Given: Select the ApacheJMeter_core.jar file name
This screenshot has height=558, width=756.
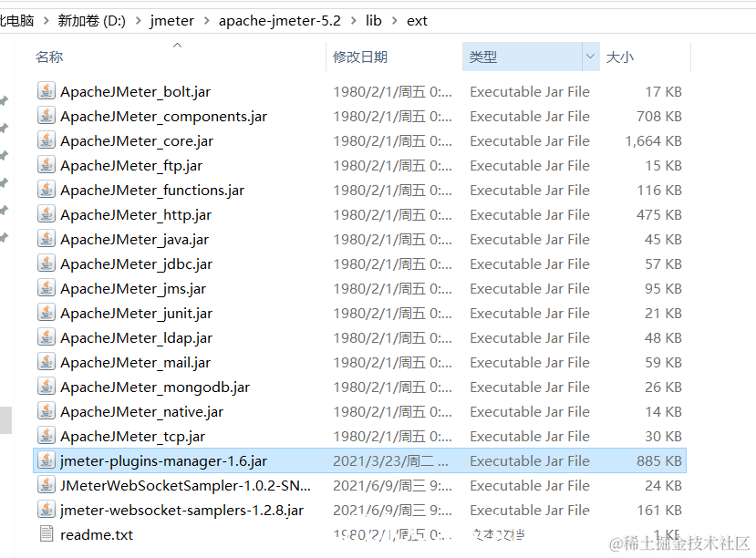Looking at the screenshot, I should (x=137, y=140).
